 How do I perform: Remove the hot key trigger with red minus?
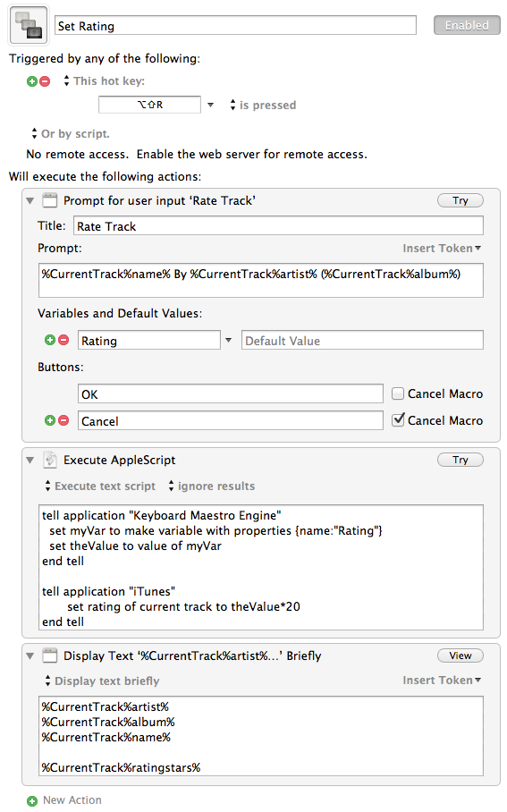45,81
